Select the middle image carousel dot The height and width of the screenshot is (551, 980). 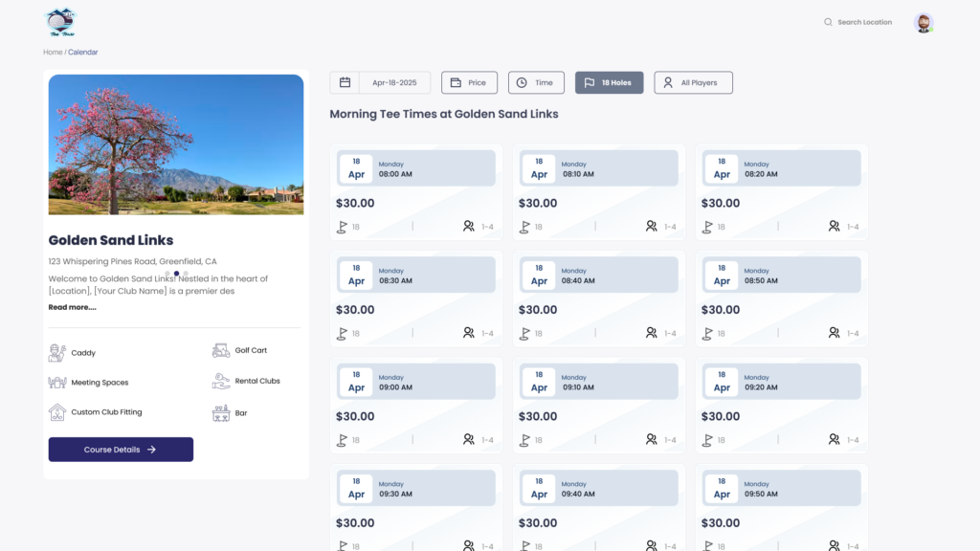[x=176, y=274]
